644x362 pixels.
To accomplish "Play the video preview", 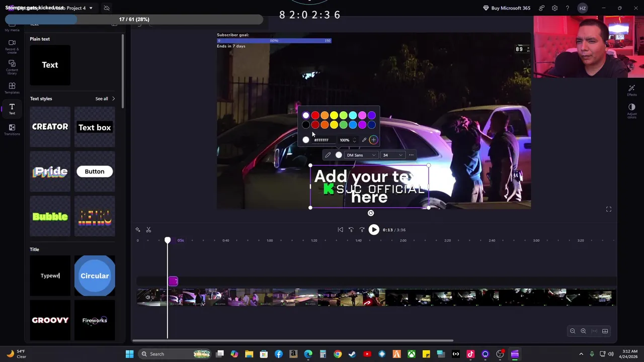I will point(374,230).
